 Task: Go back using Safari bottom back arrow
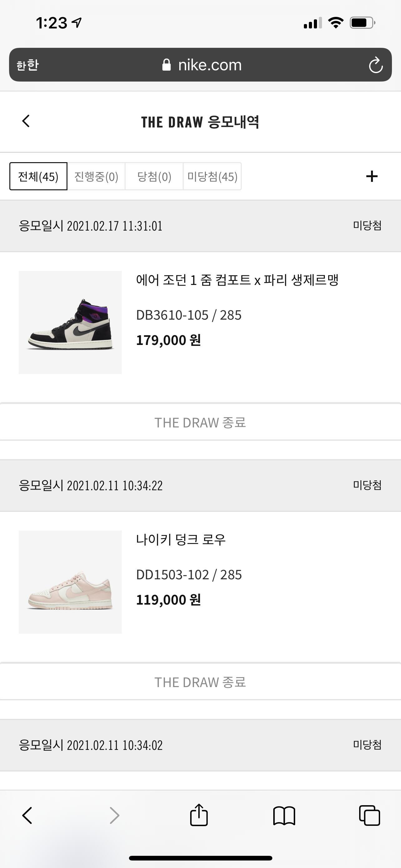point(27,816)
